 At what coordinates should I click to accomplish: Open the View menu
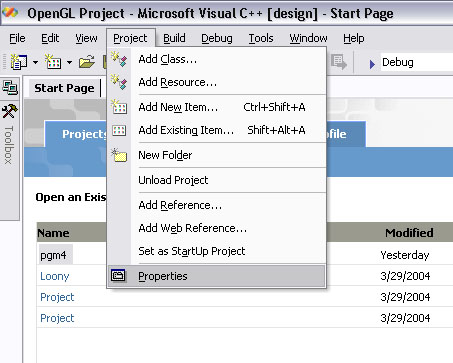(86, 38)
